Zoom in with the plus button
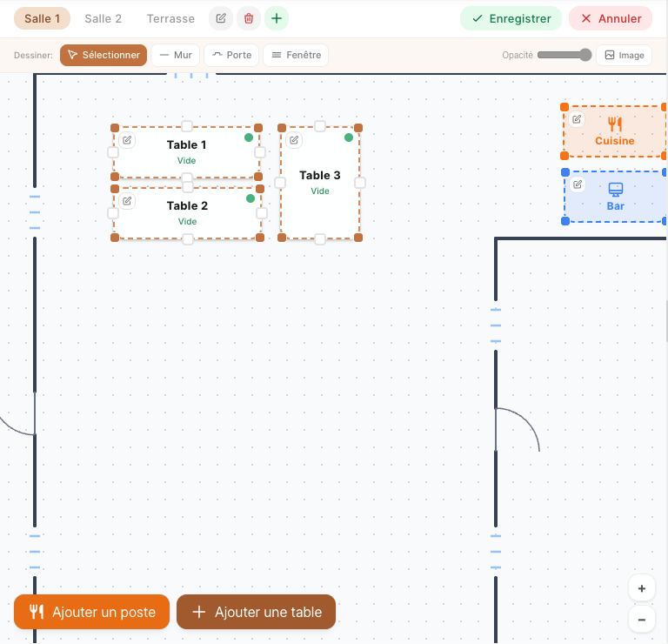The image size is (668, 644). coord(642,588)
